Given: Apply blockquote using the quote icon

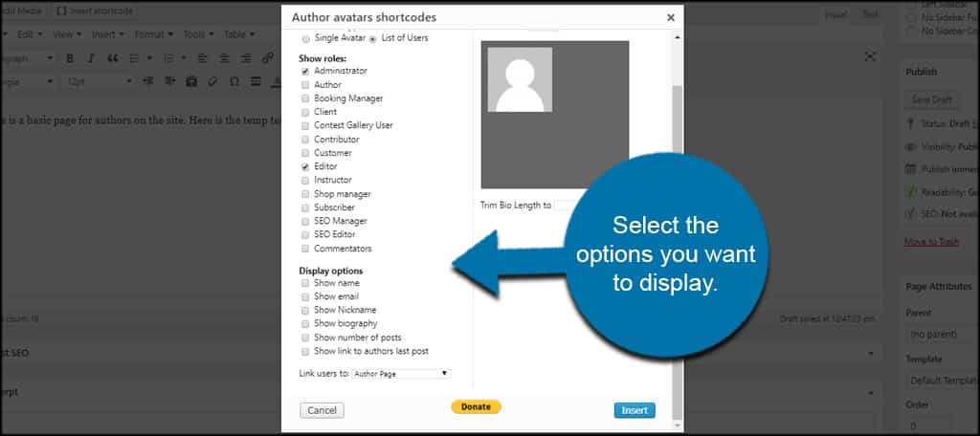Looking at the screenshot, I should [113, 58].
